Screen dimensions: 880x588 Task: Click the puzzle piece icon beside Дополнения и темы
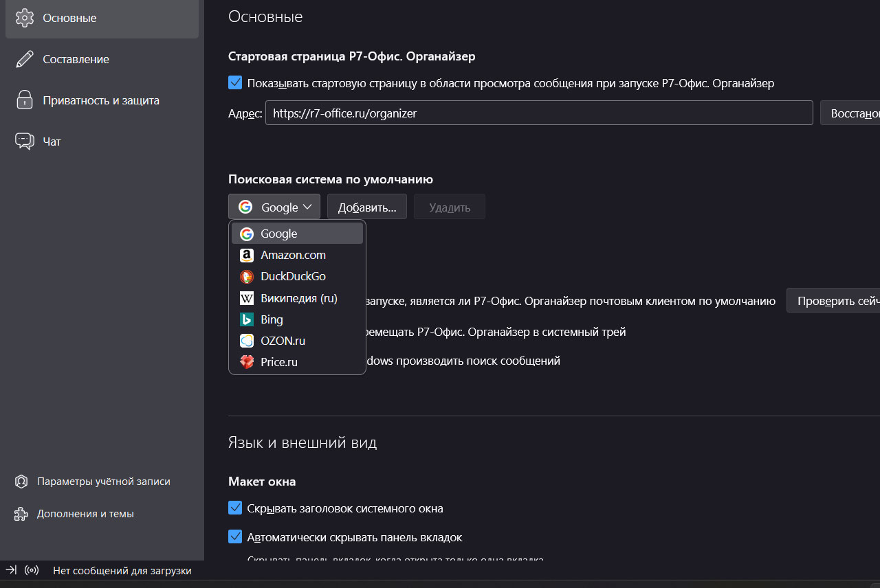21,514
